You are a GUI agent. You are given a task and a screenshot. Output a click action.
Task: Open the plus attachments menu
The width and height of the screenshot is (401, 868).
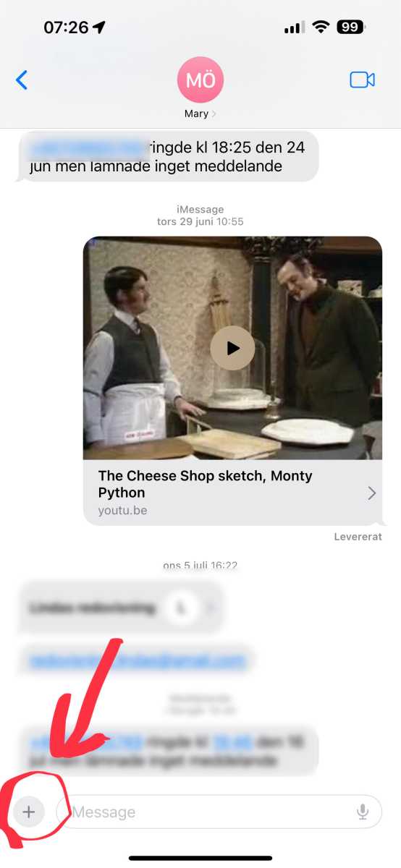pyautogui.click(x=28, y=812)
